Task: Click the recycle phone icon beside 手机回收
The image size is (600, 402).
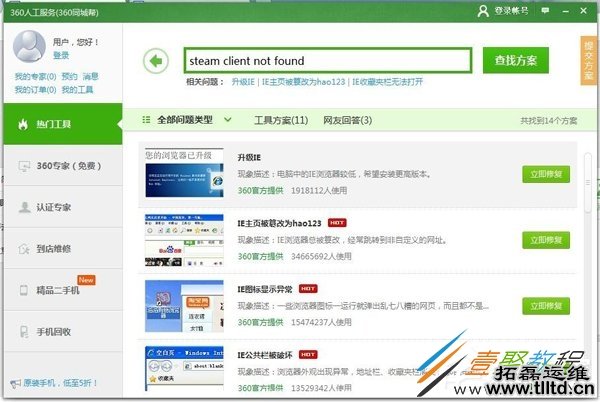Action: [x=24, y=332]
